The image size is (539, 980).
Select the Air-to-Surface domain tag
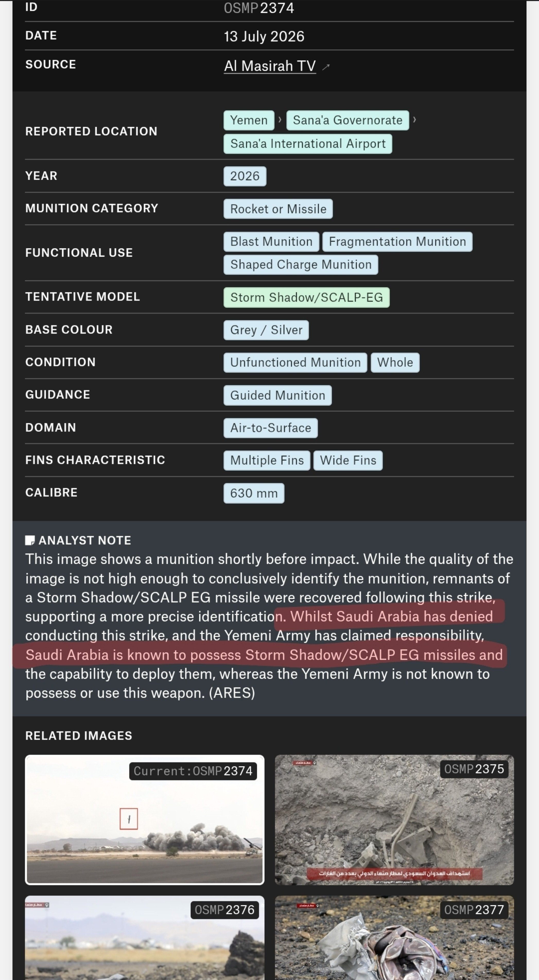[271, 428]
